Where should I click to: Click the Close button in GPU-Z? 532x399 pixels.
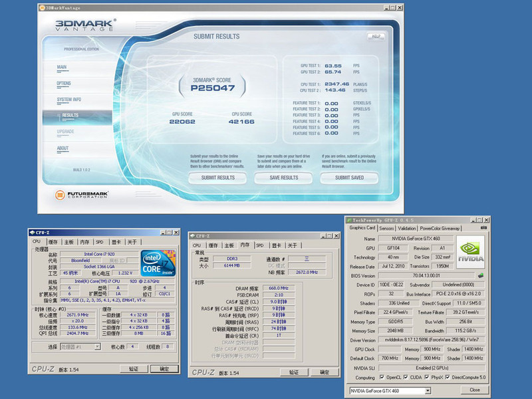click(x=475, y=390)
